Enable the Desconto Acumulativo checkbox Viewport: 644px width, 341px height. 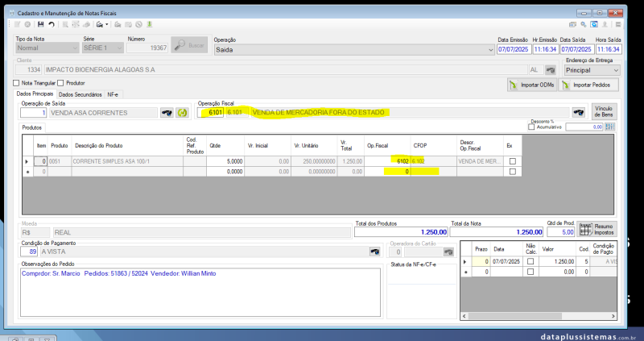click(x=531, y=127)
